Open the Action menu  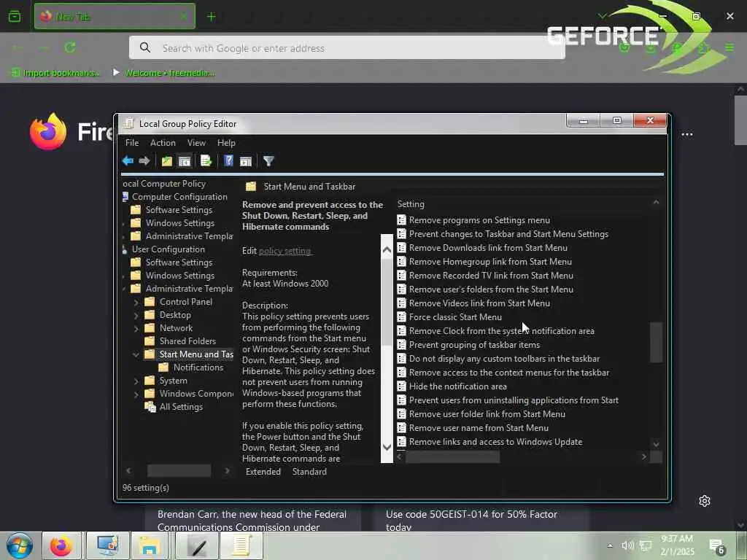(x=163, y=143)
